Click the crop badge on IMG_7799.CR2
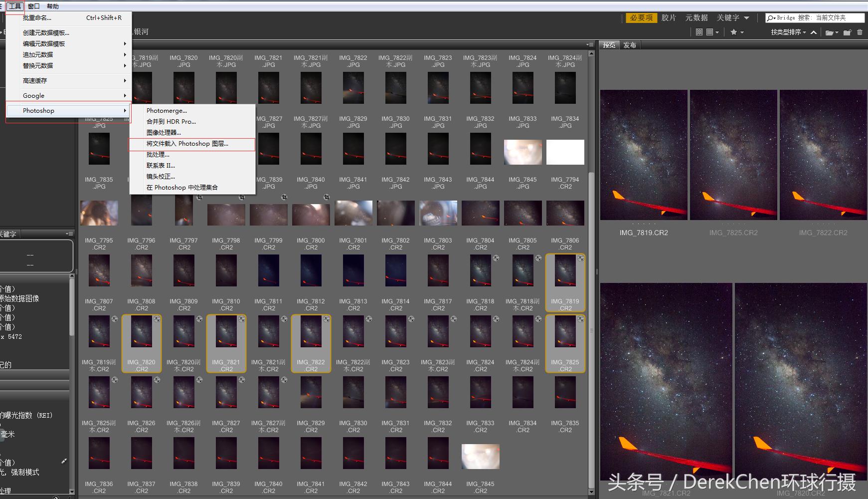868x499 pixels. point(284,198)
